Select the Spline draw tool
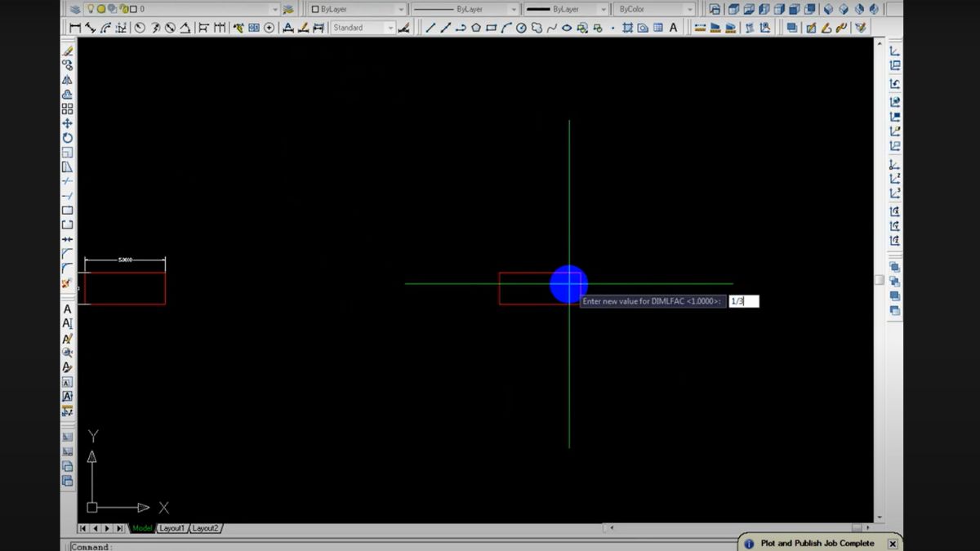Image resolution: width=980 pixels, height=551 pixels. click(552, 28)
